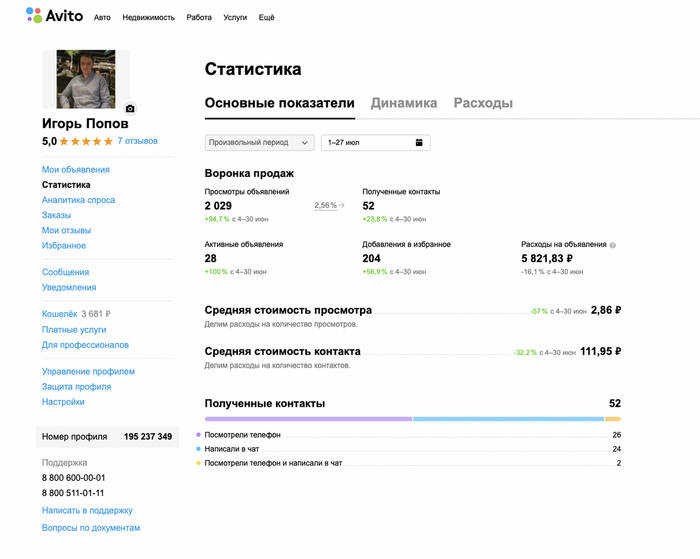Click the camera icon on profile photo
Viewport: 700px width, 559px height.
point(130,108)
